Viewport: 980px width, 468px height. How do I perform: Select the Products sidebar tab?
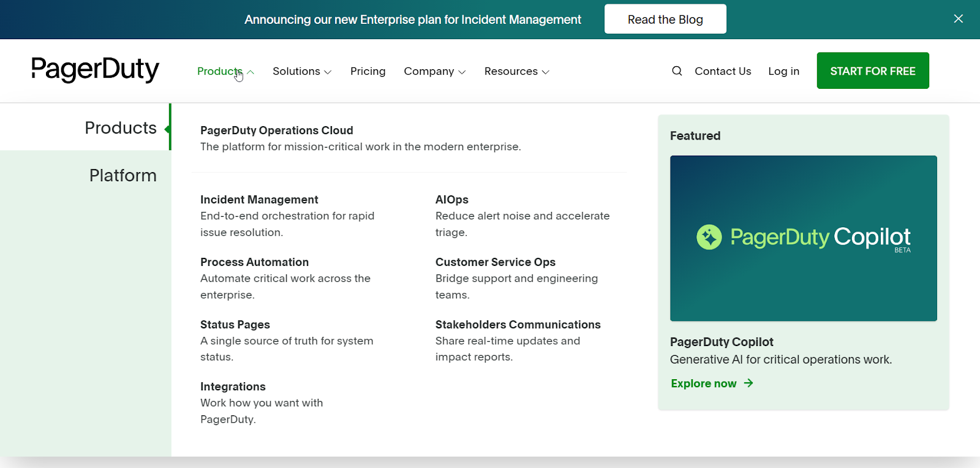point(121,127)
